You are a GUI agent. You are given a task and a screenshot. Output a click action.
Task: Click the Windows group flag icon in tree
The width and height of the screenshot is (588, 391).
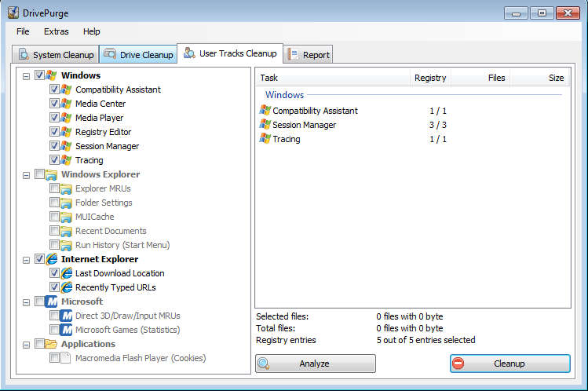point(51,75)
